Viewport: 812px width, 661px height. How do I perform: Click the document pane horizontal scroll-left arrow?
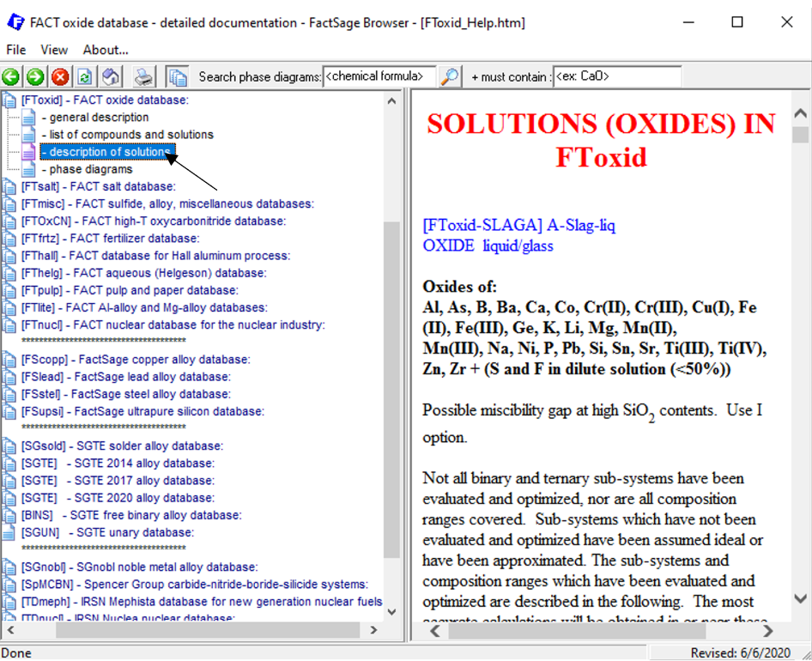pyautogui.click(x=435, y=631)
